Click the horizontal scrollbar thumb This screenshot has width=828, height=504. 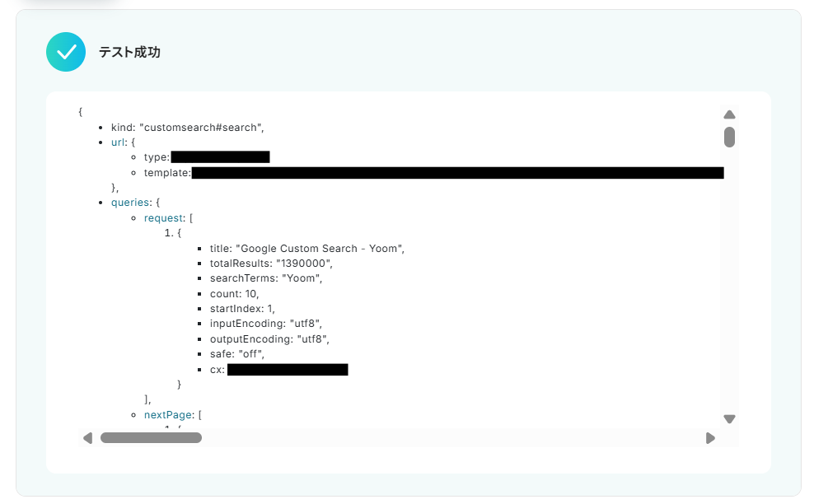click(x=151, y=437)
